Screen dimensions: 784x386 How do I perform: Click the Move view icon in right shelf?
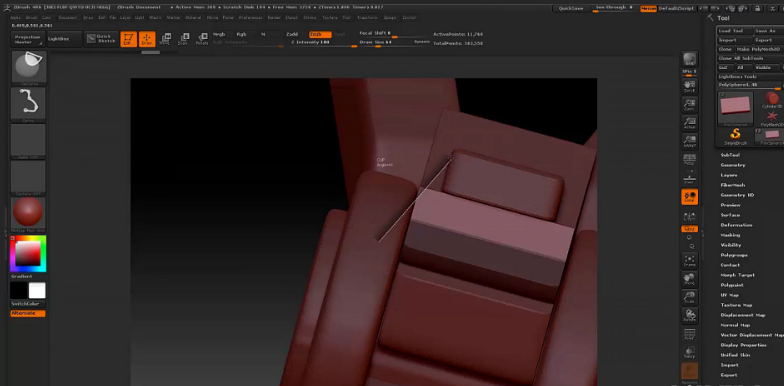(690, 278)
